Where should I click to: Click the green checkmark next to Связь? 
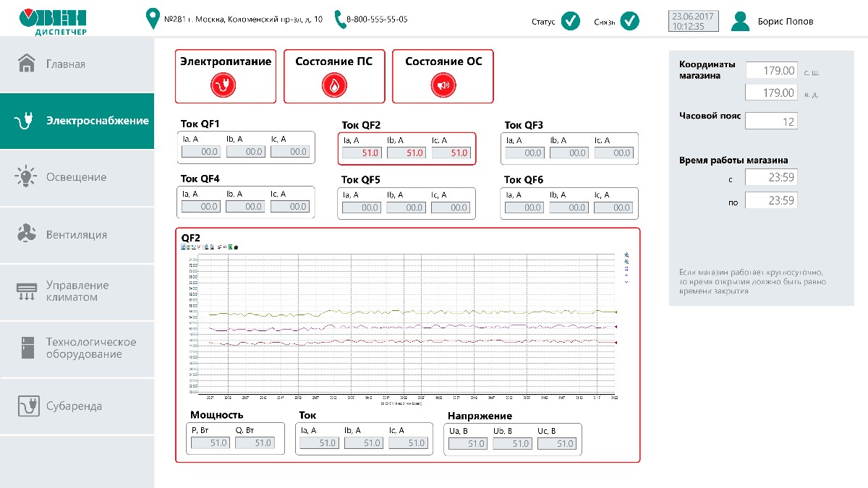(630, 21)
